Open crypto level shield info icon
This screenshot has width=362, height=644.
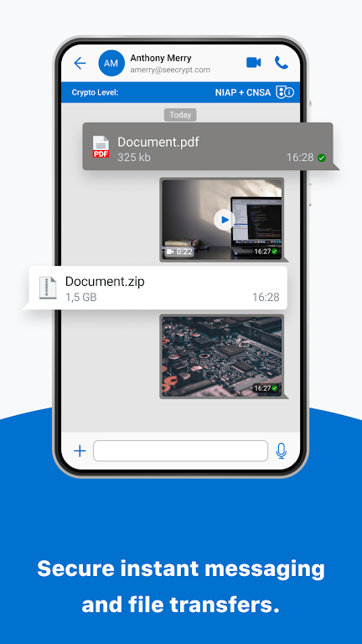285,92
